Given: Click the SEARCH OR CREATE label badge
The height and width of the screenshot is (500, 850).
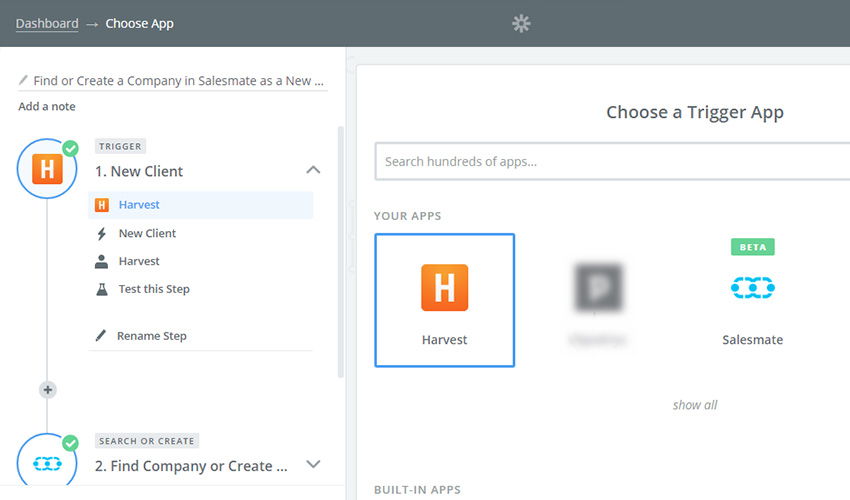Looking at the screenshot, I should coord(146,441).
